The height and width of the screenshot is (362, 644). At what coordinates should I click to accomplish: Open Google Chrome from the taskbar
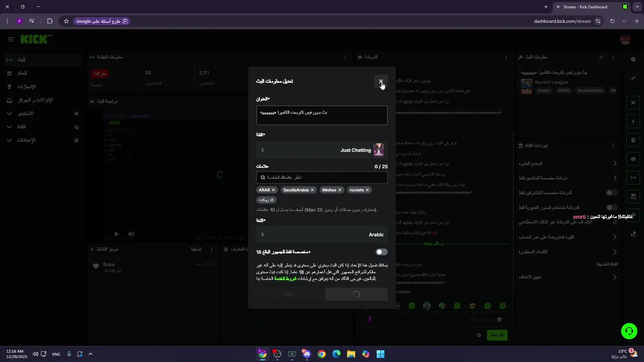[x=321, y=354]
